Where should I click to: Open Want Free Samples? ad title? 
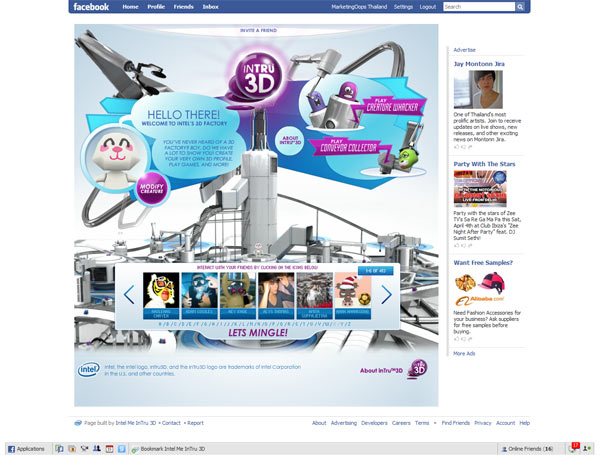click(483, 263)
